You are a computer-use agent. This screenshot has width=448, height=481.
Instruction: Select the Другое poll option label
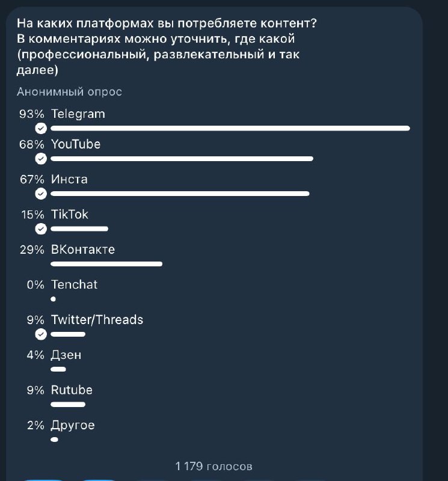click(73, 425)
